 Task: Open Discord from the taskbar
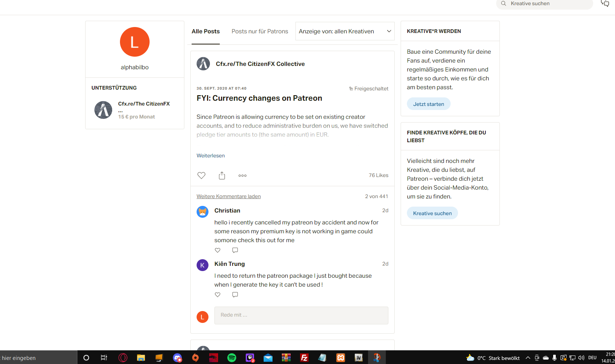pos(177,358)
